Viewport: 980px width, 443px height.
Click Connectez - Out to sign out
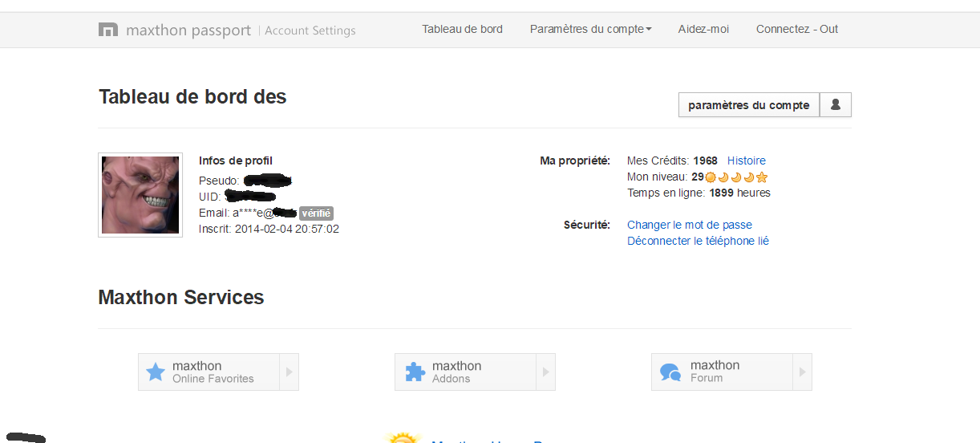[797, 29]
